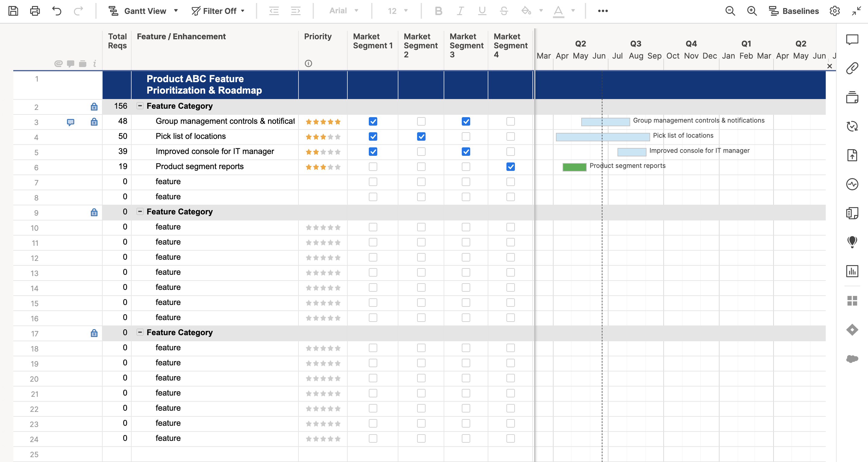Open the Activity Log icon
This screenshot has height=462, width=868.
pyautogui.click(x=852, y=184)
